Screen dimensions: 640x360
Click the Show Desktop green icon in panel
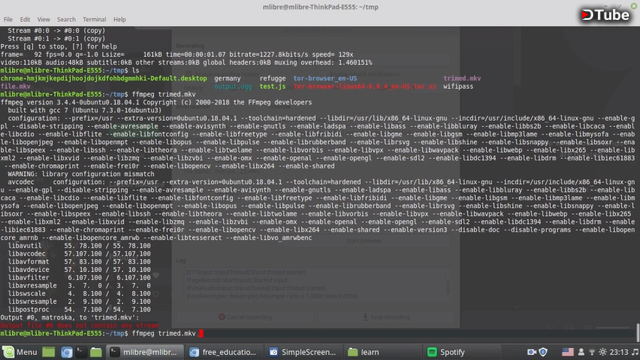49,352
